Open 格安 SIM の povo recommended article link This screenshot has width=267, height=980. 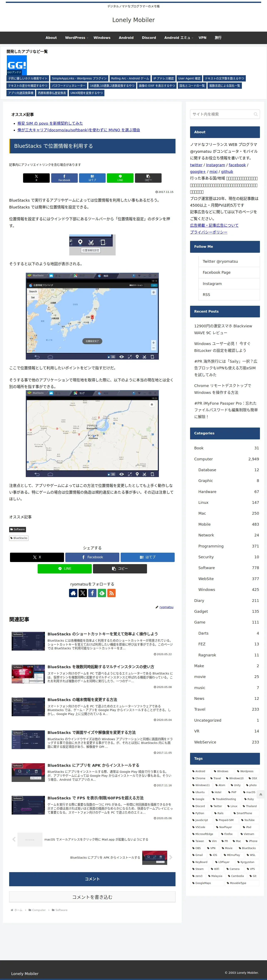coord(50,123)
